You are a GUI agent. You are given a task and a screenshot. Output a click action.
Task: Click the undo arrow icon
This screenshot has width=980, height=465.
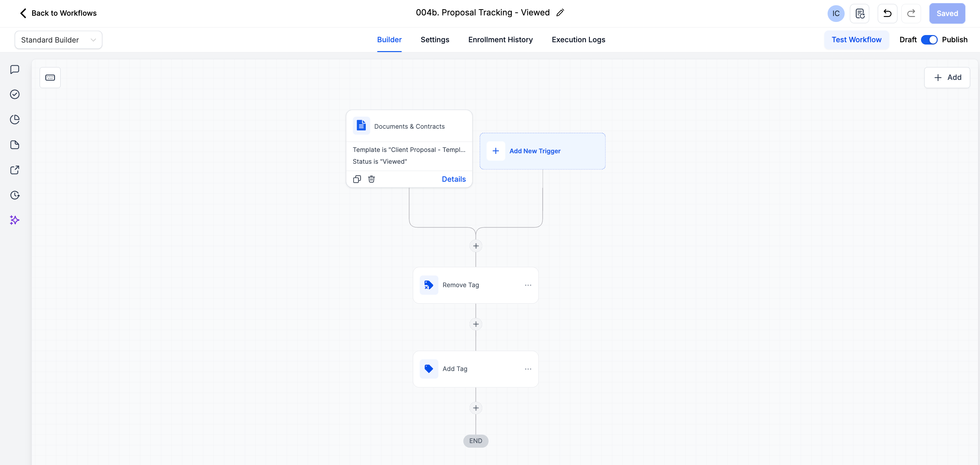887,14
